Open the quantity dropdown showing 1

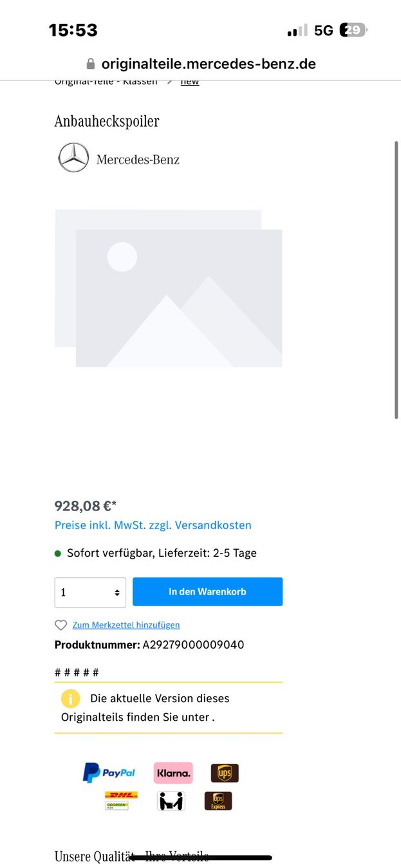[90, 592]
